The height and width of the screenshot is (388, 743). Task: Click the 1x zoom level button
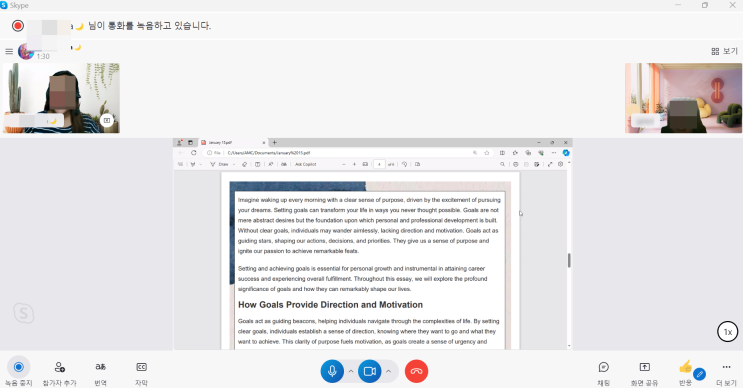point(728,332)
